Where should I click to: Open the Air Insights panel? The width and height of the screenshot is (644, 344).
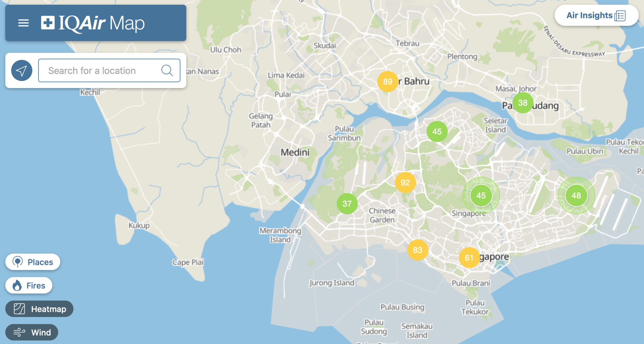(596, 15)
